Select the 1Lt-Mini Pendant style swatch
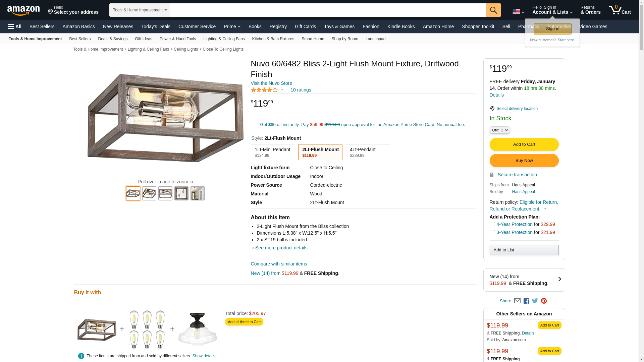 click(273, 152)
